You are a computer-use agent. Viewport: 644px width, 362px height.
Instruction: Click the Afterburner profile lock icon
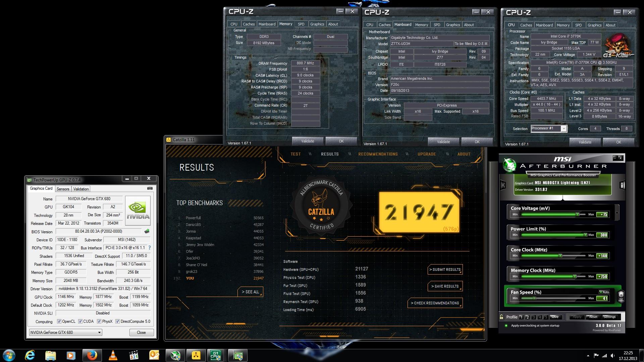pyautogui.click(x=501, y=317)
